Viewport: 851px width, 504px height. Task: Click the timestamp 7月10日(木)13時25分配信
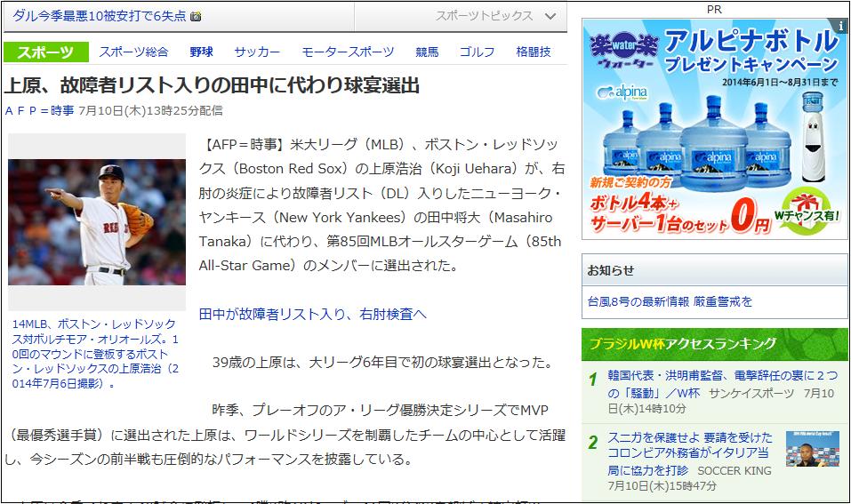coord(151,111)
